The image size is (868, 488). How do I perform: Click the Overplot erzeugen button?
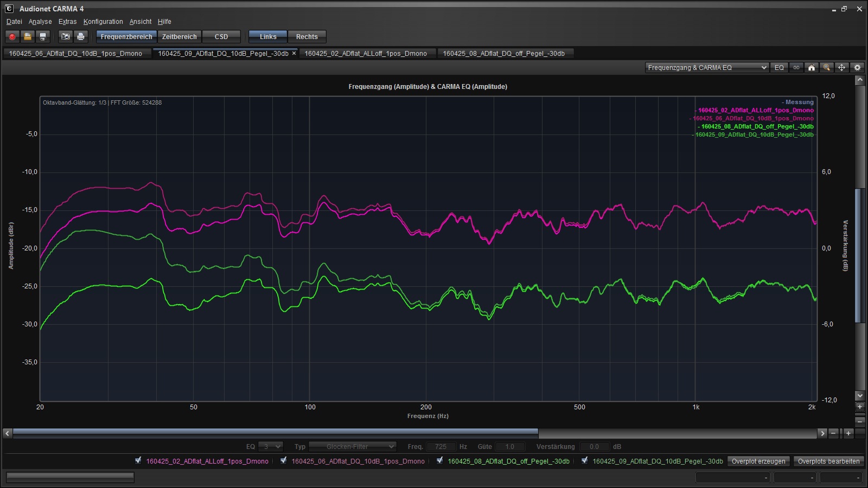coord(758,461)
